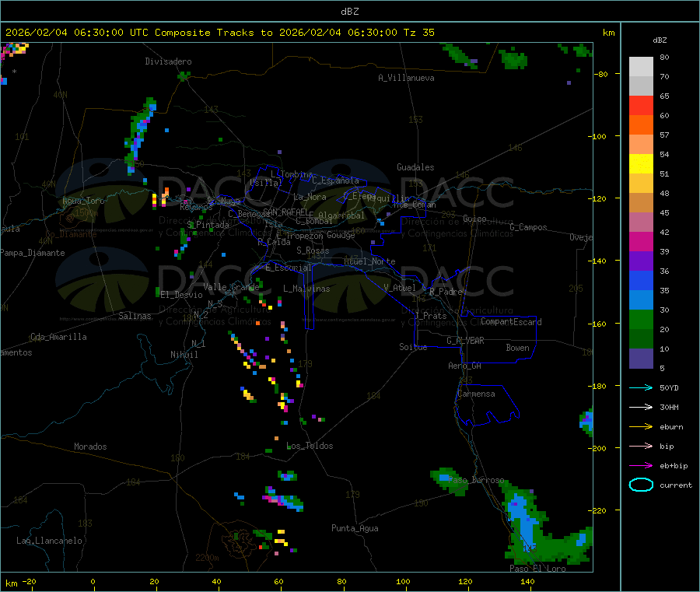Image resolution: width=700 pixels, height=592 pixels.
Task: Select the magenta 39-42 dBZ swatch
Action: click(641, 241)
